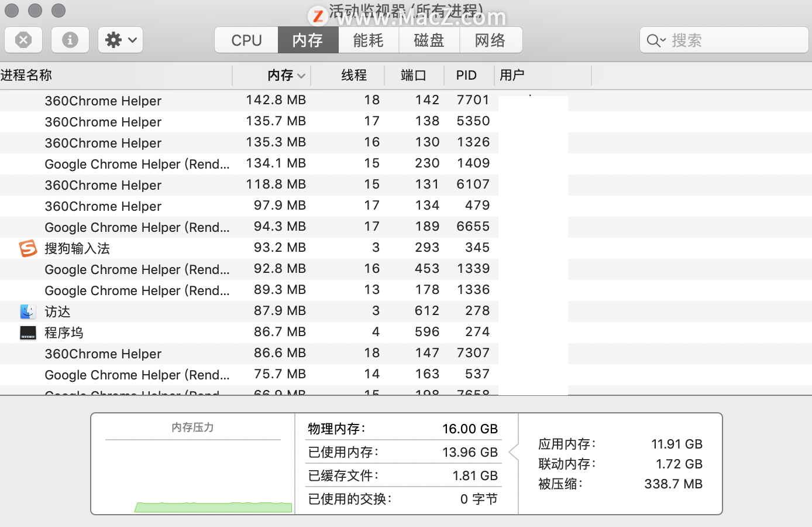The width and height of the screenshot is (812, 527).
Task: Click the 程序坞 Dock icon
Action: 27,333
